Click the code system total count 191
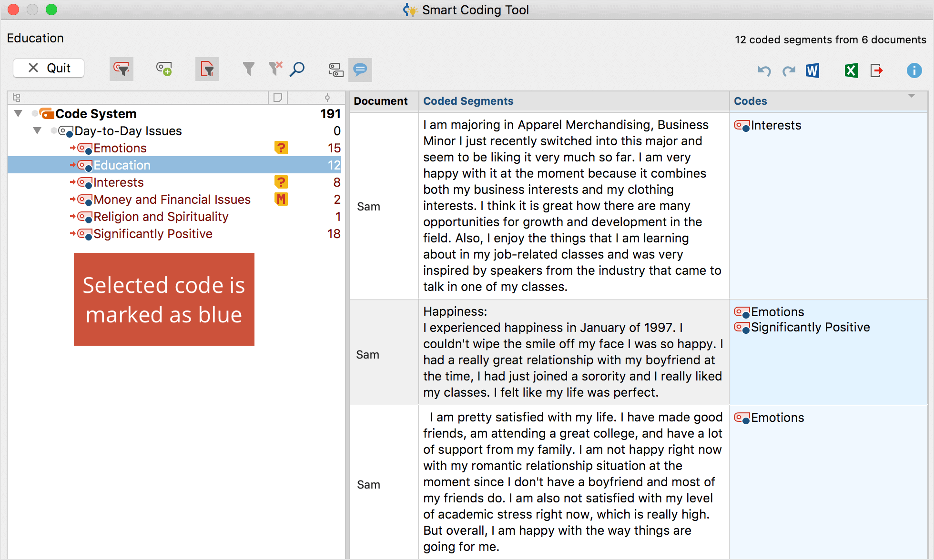Image resolution: width=934 pixels, height=560 pixels. pyautogui.click(x=330, y=114)
